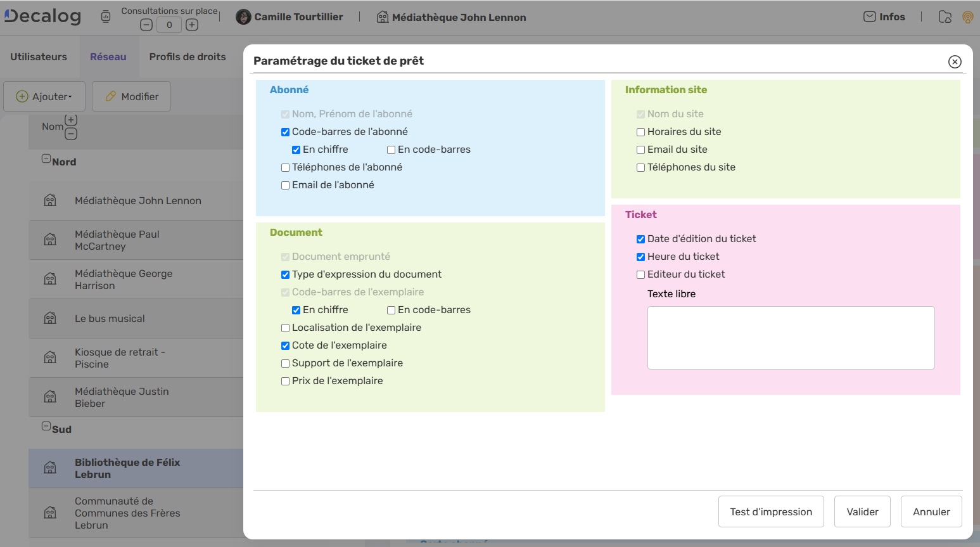Open the Infos messages icon
This screenshot has width=980, height=547.
click(870, 17)
